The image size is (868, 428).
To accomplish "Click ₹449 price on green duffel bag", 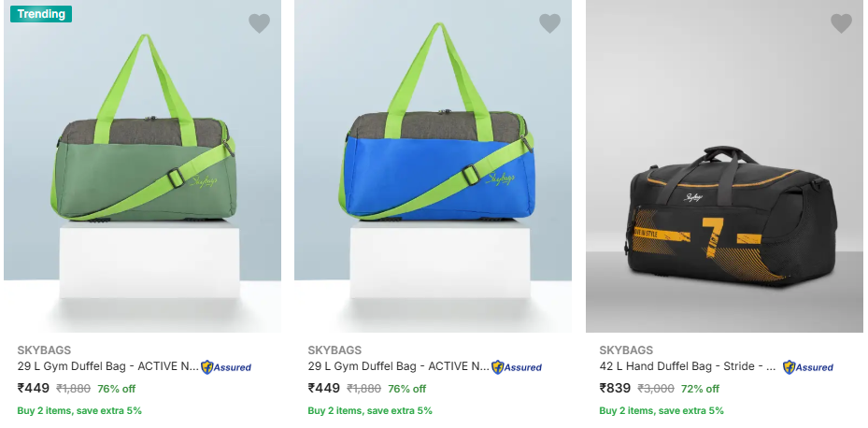I will 34,388.
